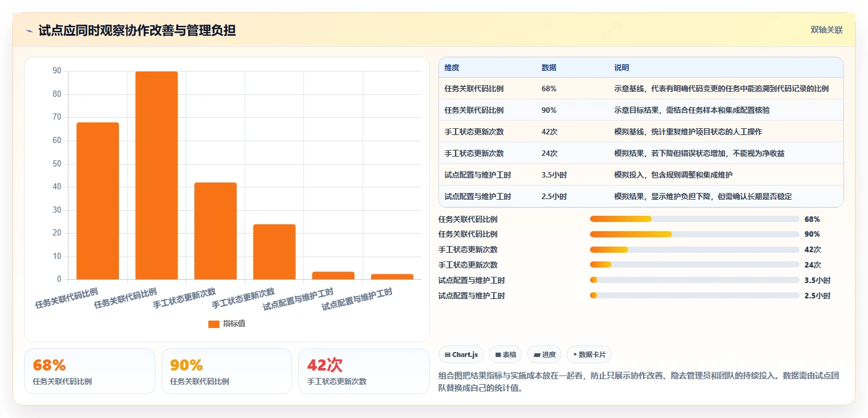Click the 90% value beside the progress bar

[x=812, y=234]
